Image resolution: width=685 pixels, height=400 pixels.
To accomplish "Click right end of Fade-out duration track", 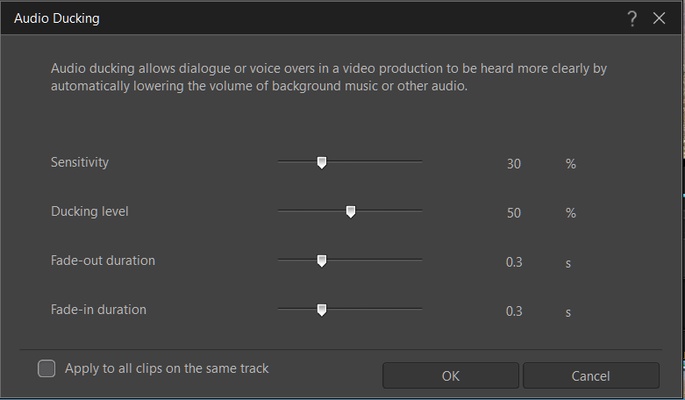I will (x=420, y=259).
